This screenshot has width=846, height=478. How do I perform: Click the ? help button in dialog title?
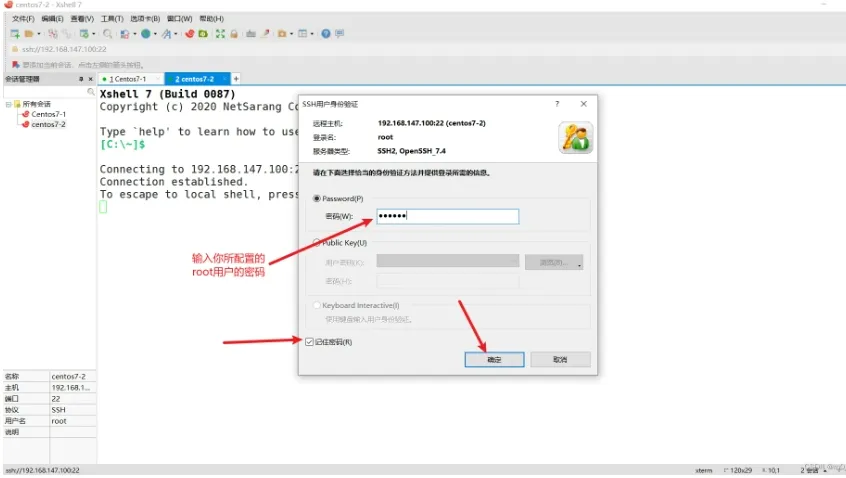point(557,104)
